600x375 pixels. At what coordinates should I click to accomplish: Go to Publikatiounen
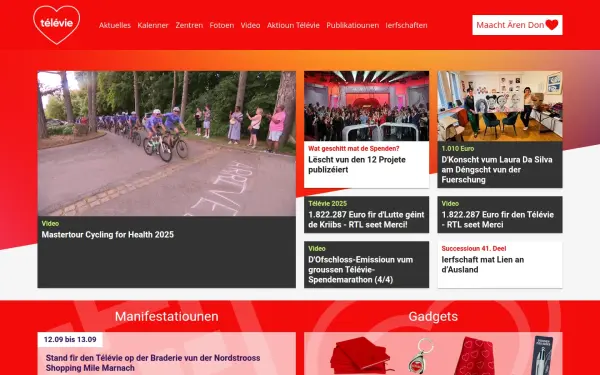352,25
